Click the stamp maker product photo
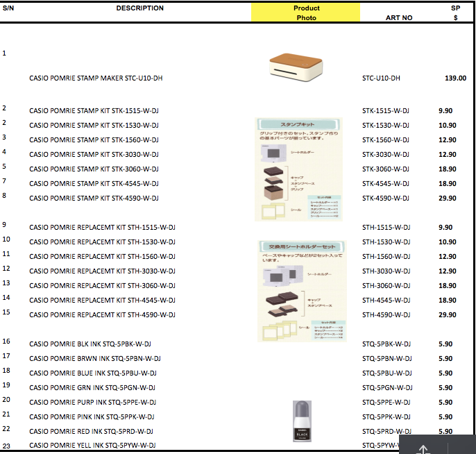Screen dimensions: 476x454 tap(296, 67)
